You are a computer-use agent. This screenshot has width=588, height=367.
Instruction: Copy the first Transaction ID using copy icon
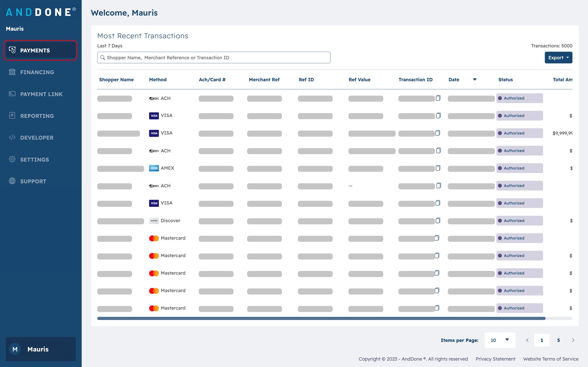[438, 98]
